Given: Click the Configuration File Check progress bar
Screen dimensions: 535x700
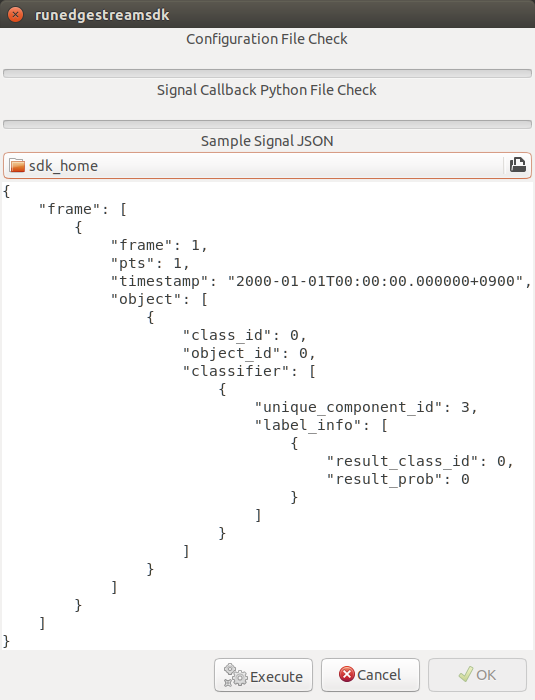Looking at the screenshot, I should click(268, 73).
